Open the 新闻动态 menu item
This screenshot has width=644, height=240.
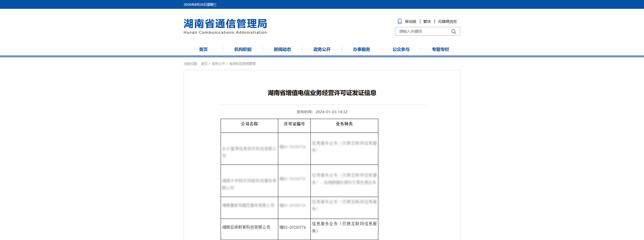point(282,50)
